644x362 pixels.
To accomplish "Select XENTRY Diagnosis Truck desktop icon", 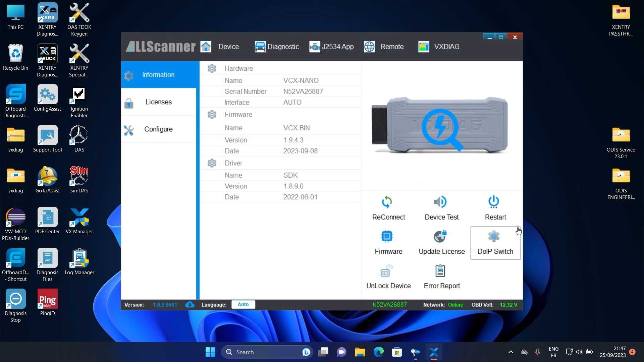I will (x=47, y=60).
